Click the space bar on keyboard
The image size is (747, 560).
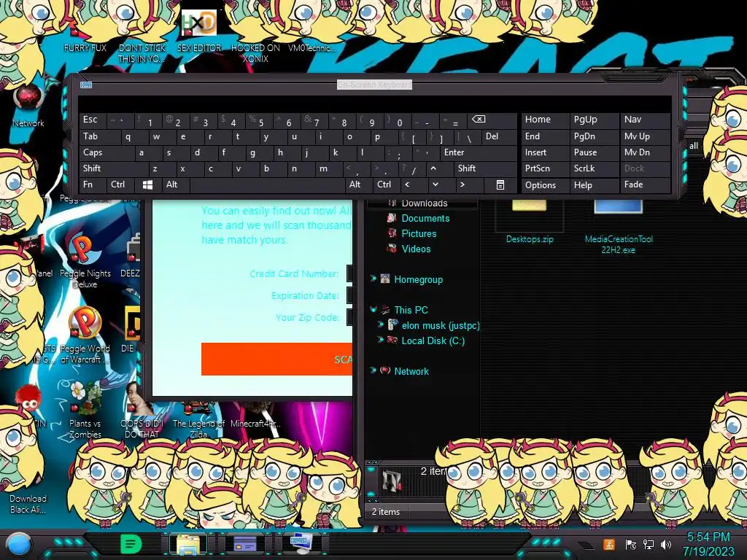267,184
